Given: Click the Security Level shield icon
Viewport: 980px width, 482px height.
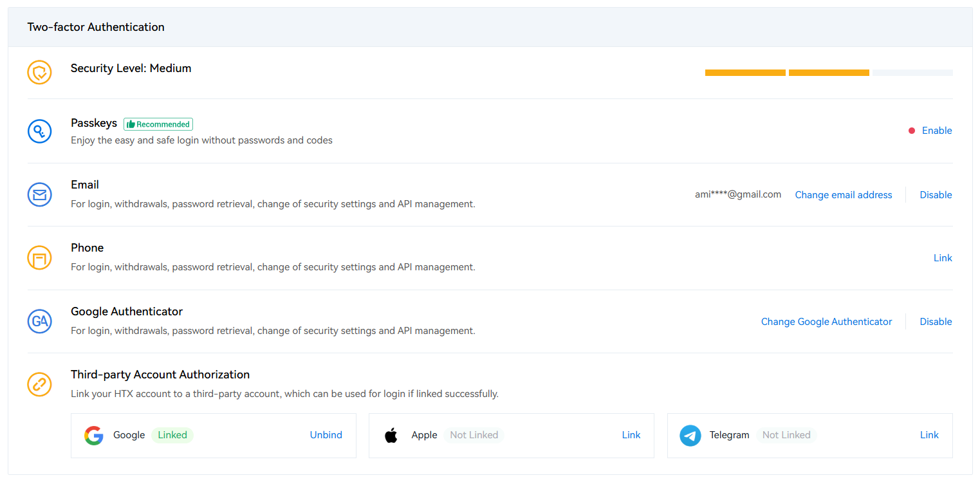Looking at the screenshot, I should 39,72.
